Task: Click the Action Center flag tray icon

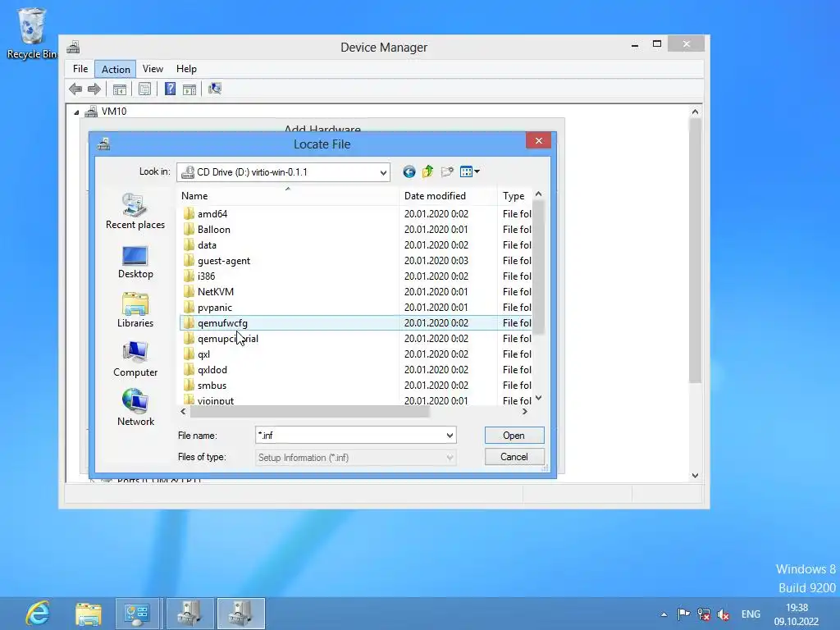Action: (683, 614)
